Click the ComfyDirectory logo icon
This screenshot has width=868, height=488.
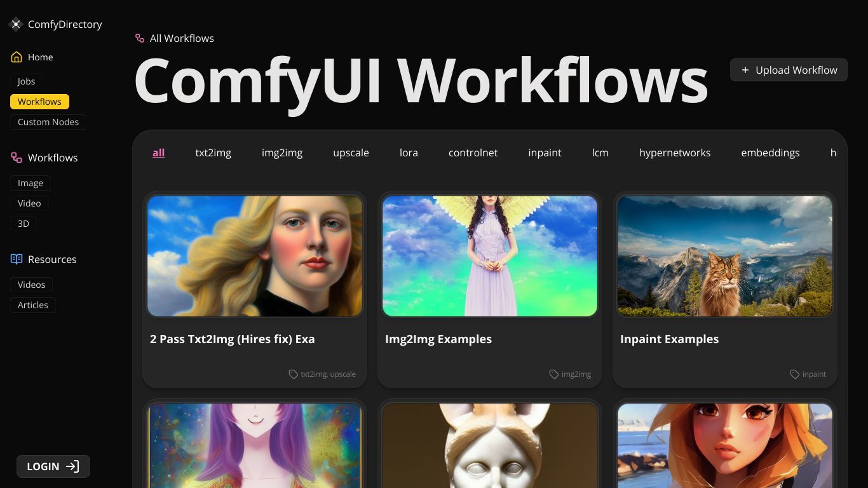coord(16,24)
